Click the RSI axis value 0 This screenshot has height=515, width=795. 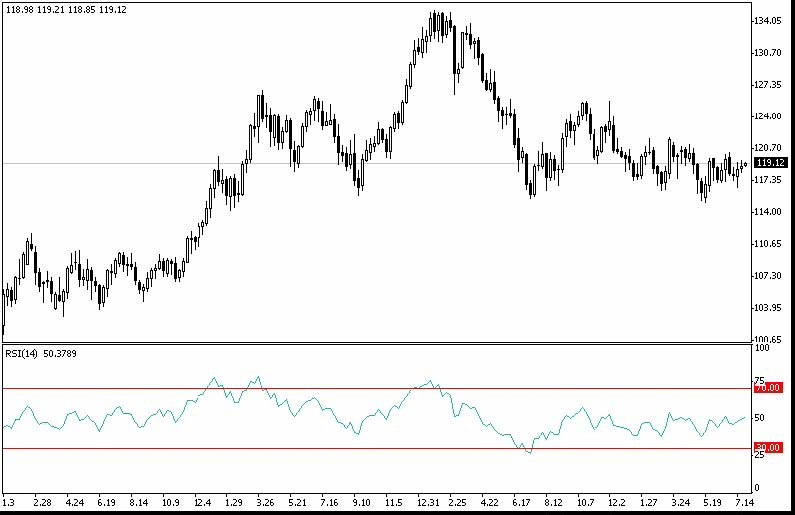(757, 488)
